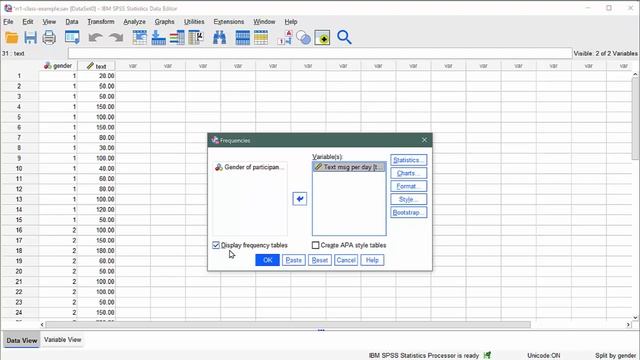Click the cell with value 180.00
Viewport: 640px width, 360px height.
(x=96, y=251)
